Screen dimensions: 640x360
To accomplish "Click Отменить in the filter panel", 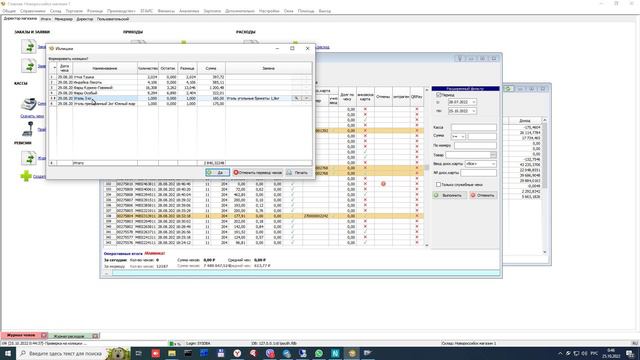I will pos(483,195).
